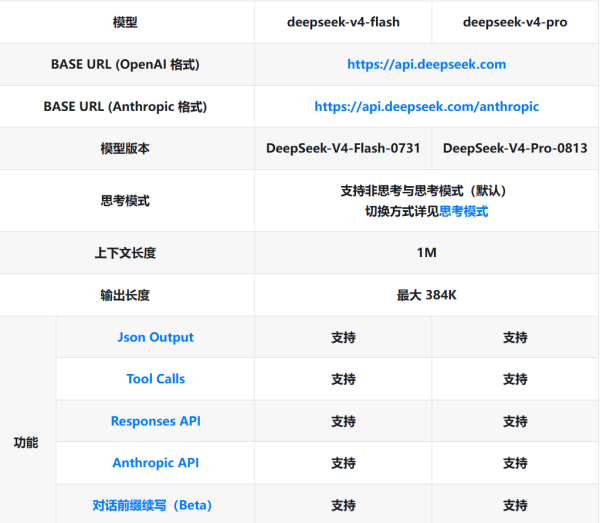Click 支持 for Tool Calls under pro
This screenshot has width=600, height=523.
click(x=515, y=379)
